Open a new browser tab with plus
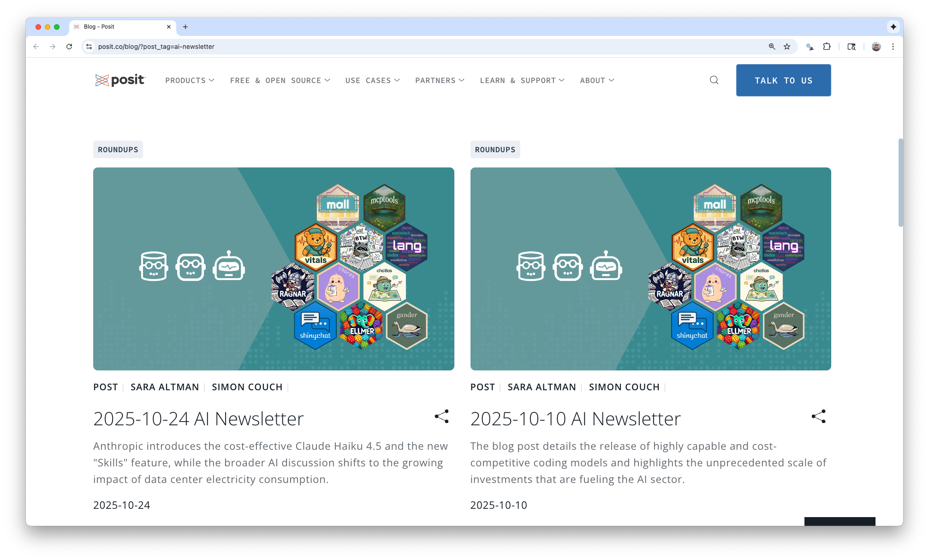Image resolution: width=929 pixels, height=560 pixels. [x=185, y=27]
